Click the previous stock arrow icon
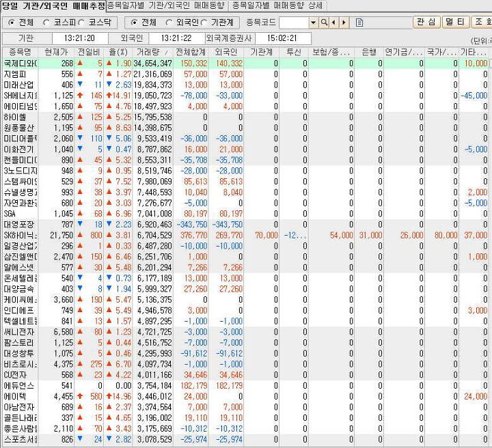The image size is (492, 448). coord(333,23)
